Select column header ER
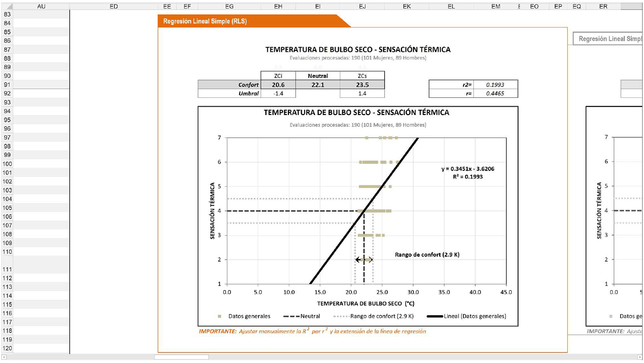Image resolution: width=644 pixels, height=363 pixels. pyautogui.click(x=603, y=7)
